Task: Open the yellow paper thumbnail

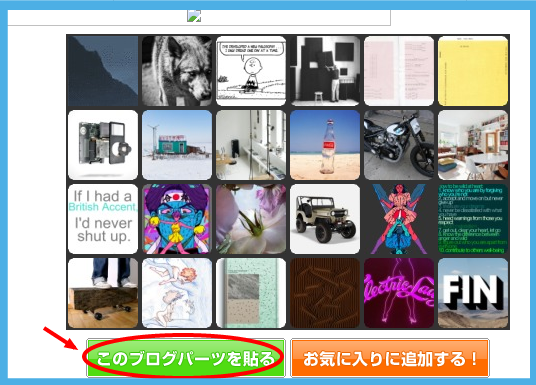Action: point(473,71)
